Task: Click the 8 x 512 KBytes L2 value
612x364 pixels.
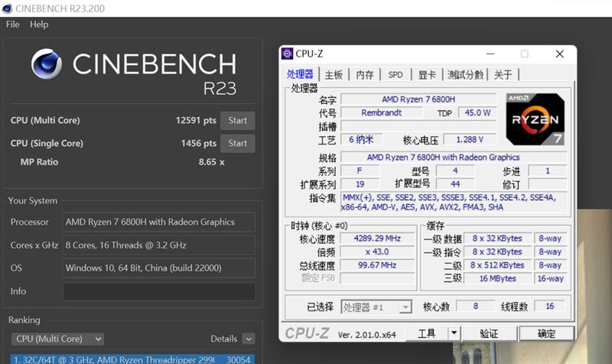Action: pyautogui.click(x=498, y=265)
